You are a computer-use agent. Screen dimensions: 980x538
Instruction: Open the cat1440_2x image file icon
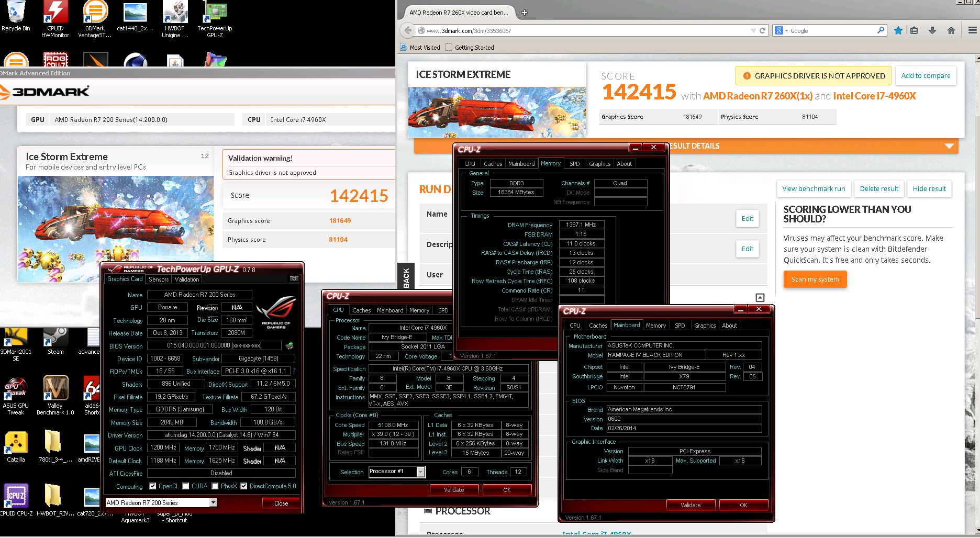135,17
